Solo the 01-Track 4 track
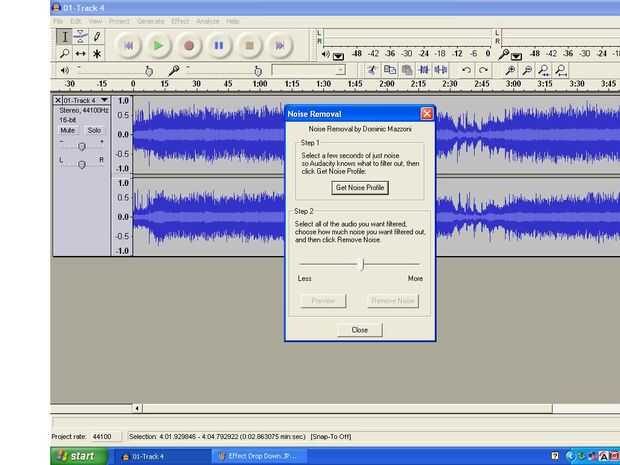Viewport: 620px width, 465px height. pyautogui.click(x=94, y=130)
